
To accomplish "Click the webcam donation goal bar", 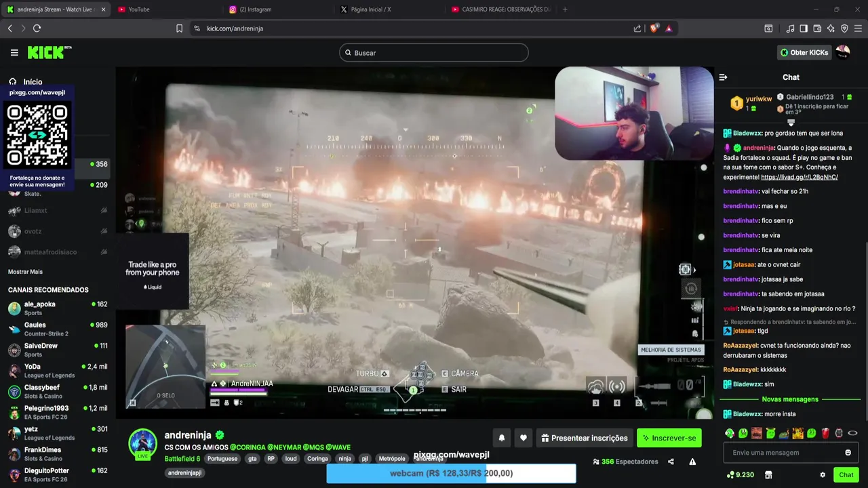I will 451,473.
